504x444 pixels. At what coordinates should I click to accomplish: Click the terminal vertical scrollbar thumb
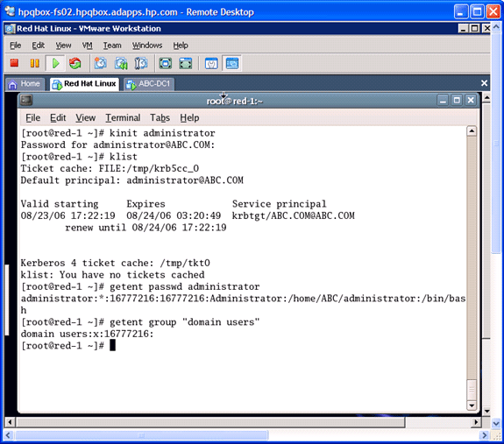pyautogui.click(x=472, y=390)
